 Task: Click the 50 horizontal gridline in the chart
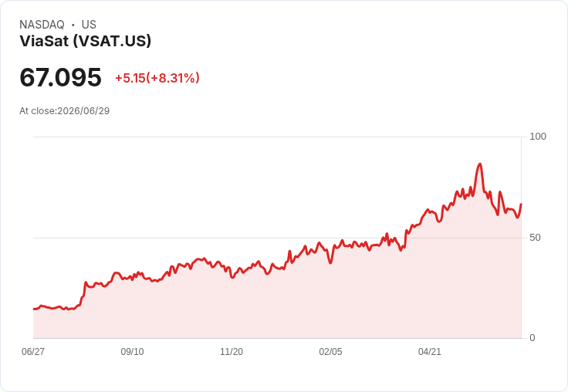(278, 238)
